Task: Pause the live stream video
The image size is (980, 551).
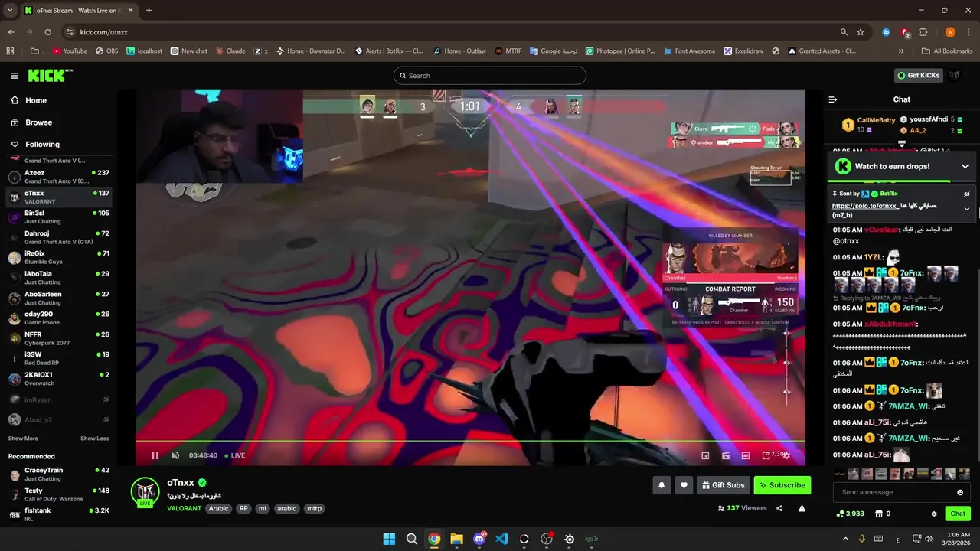Action: point(155,455)
